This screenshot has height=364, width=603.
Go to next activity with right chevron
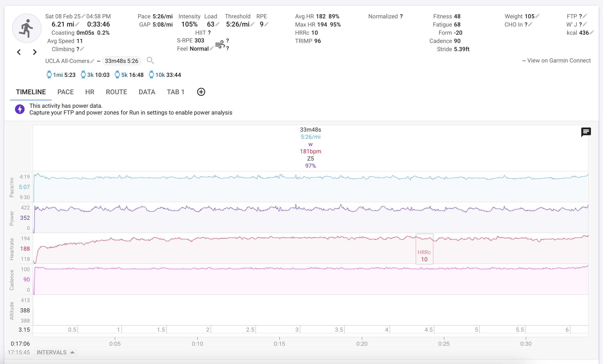(x=34, y=52)
